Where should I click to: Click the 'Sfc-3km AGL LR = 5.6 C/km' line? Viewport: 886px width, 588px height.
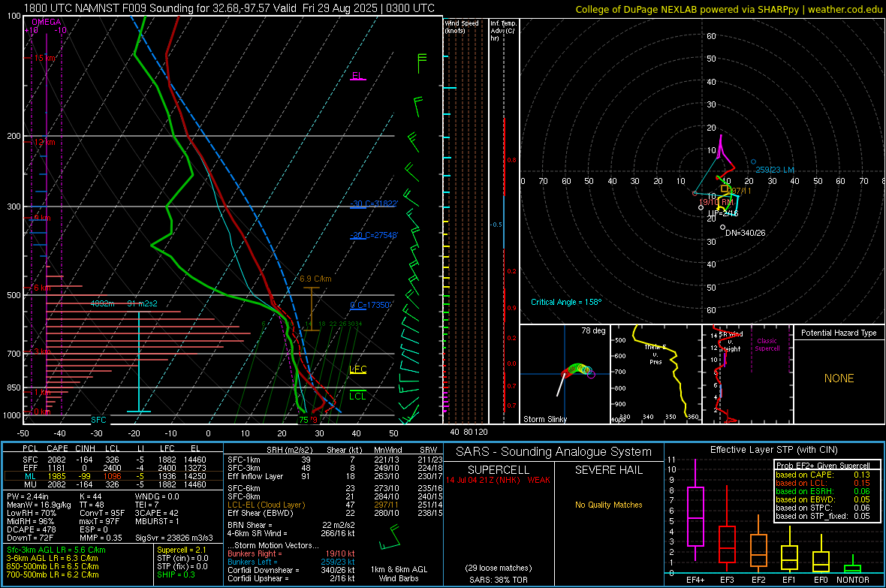[x=56, y=550]
